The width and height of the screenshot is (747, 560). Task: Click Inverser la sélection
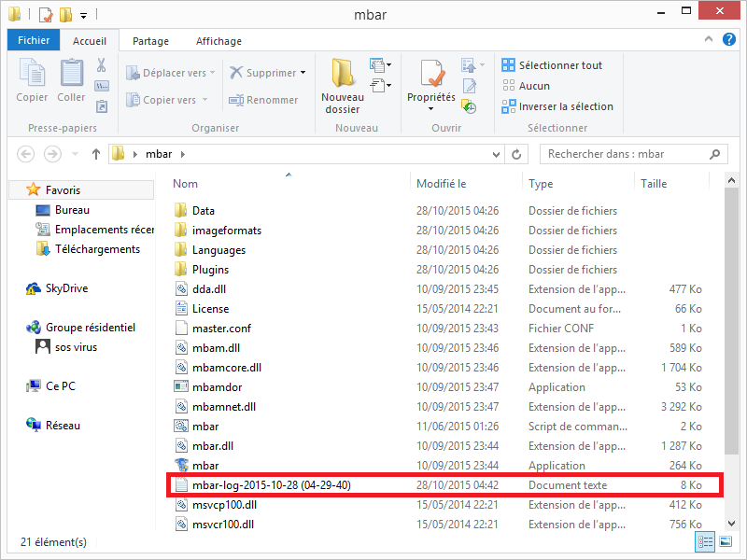(557, 106)
